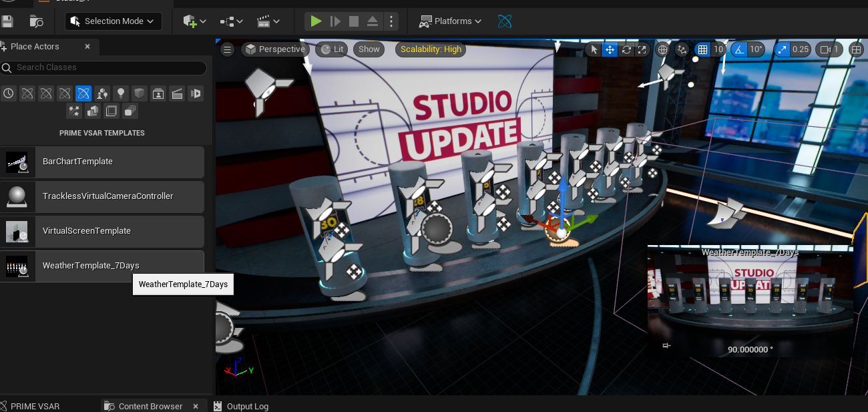Open the Cinematics clapperboard menu
Image resolution: width=868 pixels, height=412 pixels.
coord(268,21)
